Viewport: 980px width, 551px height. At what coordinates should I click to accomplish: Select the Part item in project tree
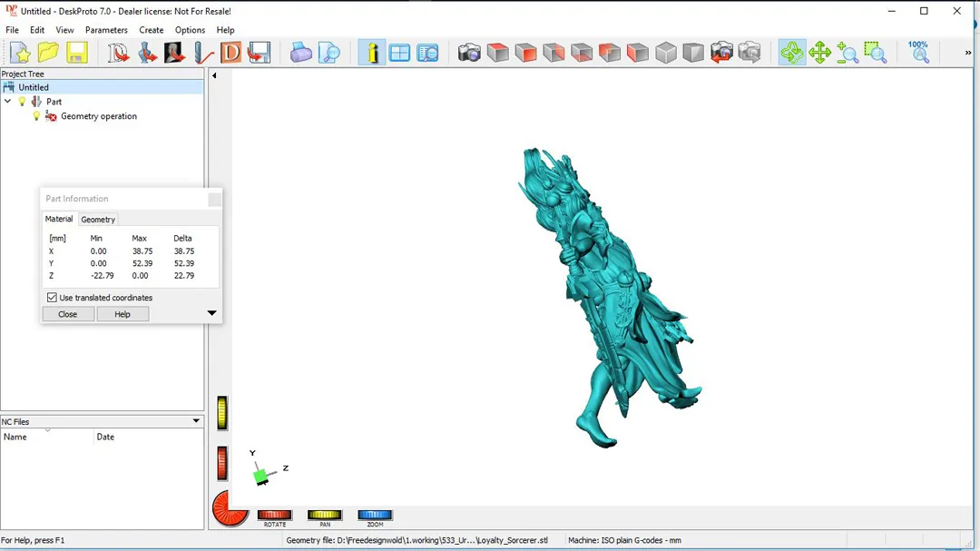click(54, 102)
